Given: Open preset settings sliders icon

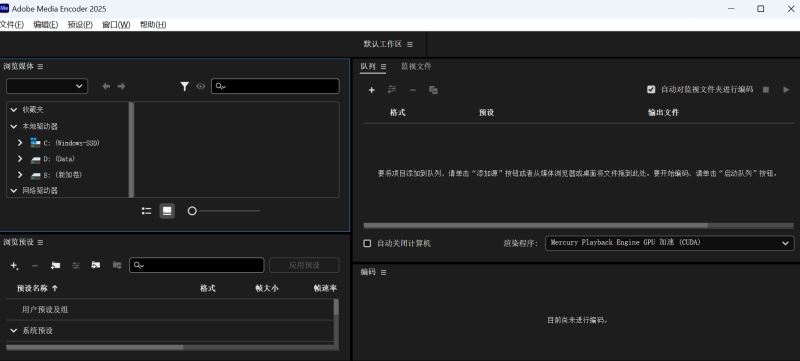Looking at the screenshot, I should point(76,265).
